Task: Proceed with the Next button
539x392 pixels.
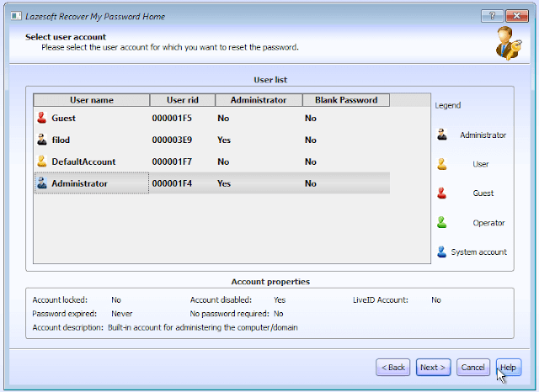Action: [x=433, y=368]
